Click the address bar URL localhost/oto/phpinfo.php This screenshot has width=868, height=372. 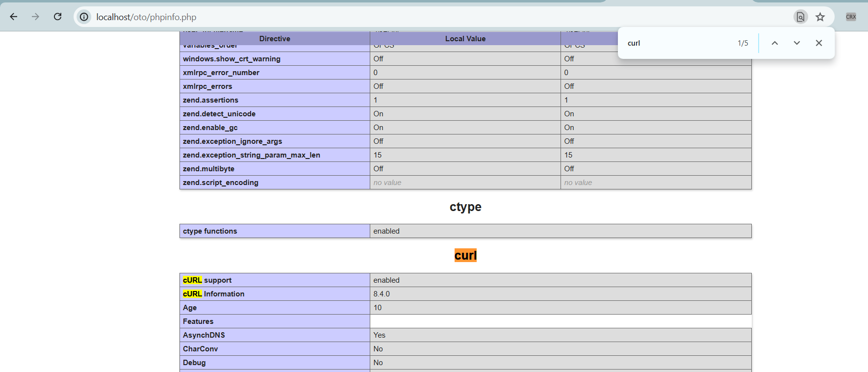click(x=146, y=17)
